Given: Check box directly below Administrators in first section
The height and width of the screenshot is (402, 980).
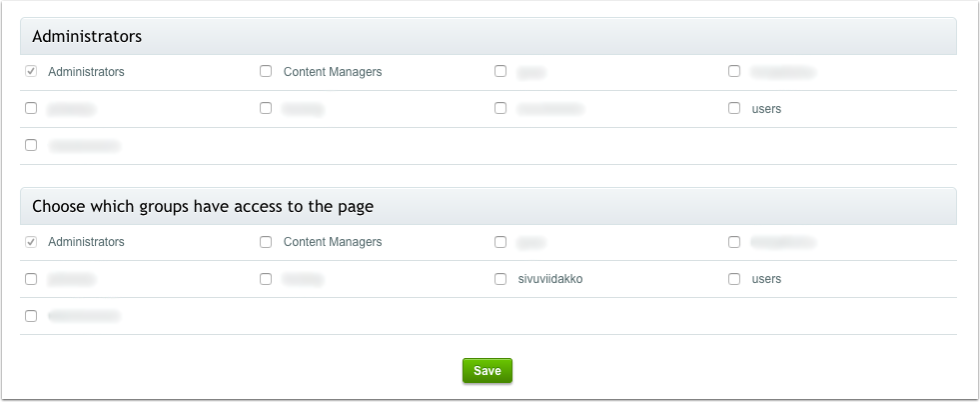Looking at the screenshot, I should coord(31,108).
